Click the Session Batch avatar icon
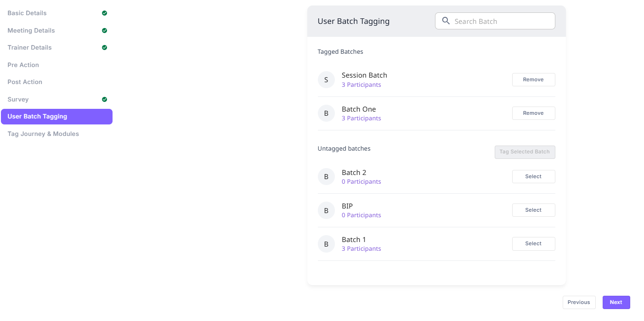This screenshot has height=321, width=644. point(326,80)
